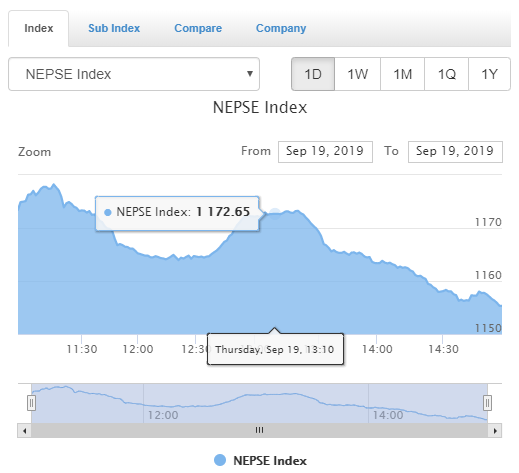Select the 1M range button
The height and width of the screenshot is (473, 519).
[403, 74]
